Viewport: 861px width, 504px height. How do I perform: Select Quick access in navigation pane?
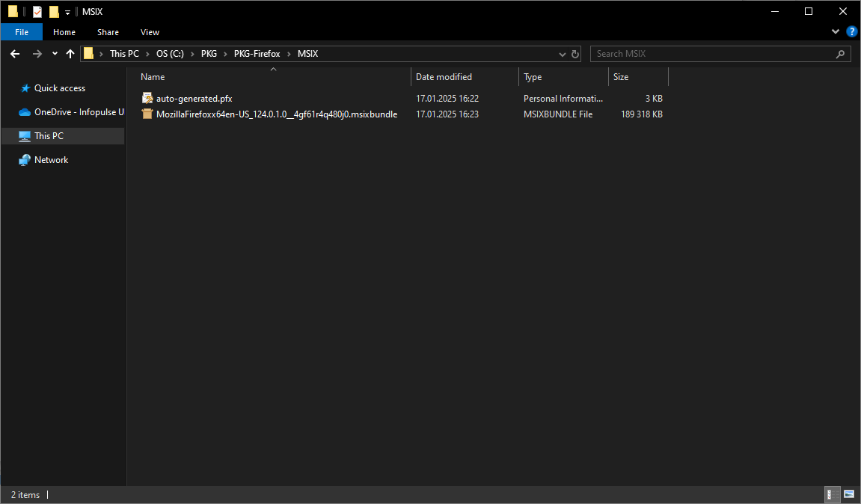[x=59, y=87]
